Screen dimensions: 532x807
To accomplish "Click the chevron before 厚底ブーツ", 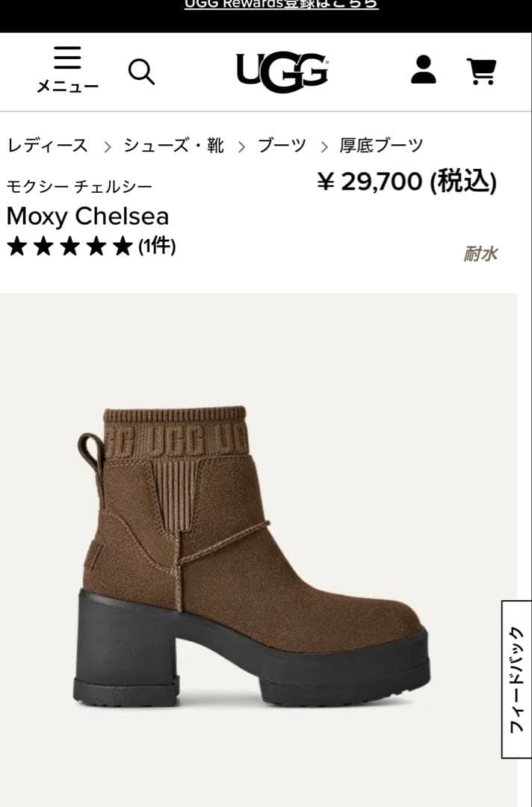I will [x=324, y=148].
